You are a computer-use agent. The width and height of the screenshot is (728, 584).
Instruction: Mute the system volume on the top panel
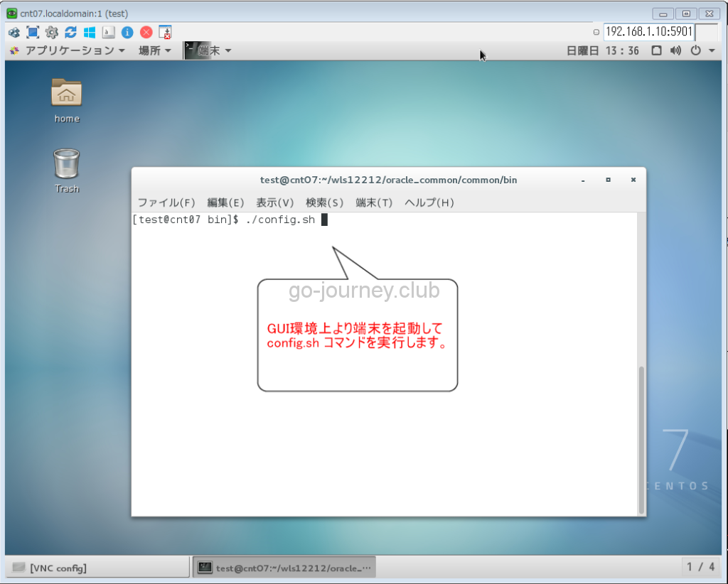675,50
